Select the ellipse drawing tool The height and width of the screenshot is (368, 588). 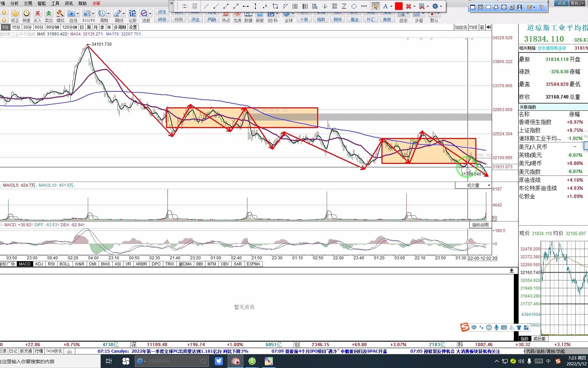tap(354, 6)
